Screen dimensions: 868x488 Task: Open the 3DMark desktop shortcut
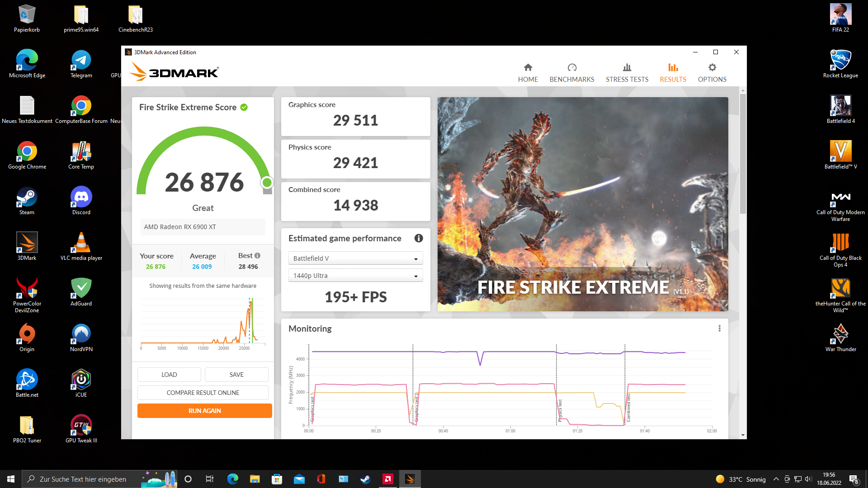(27, 247)
